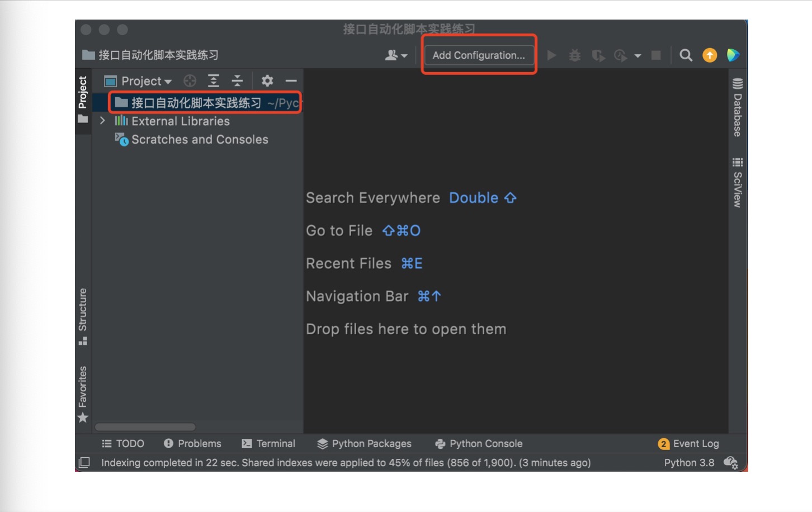The image size is (812, 512).
Task: Select Scratches and Consoles item
Action: (x=192, y=140)
